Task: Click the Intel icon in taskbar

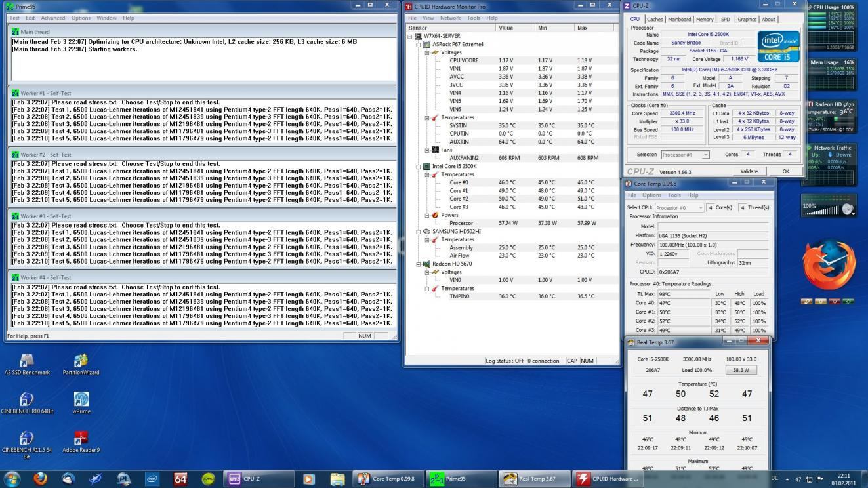Action: 152,479
